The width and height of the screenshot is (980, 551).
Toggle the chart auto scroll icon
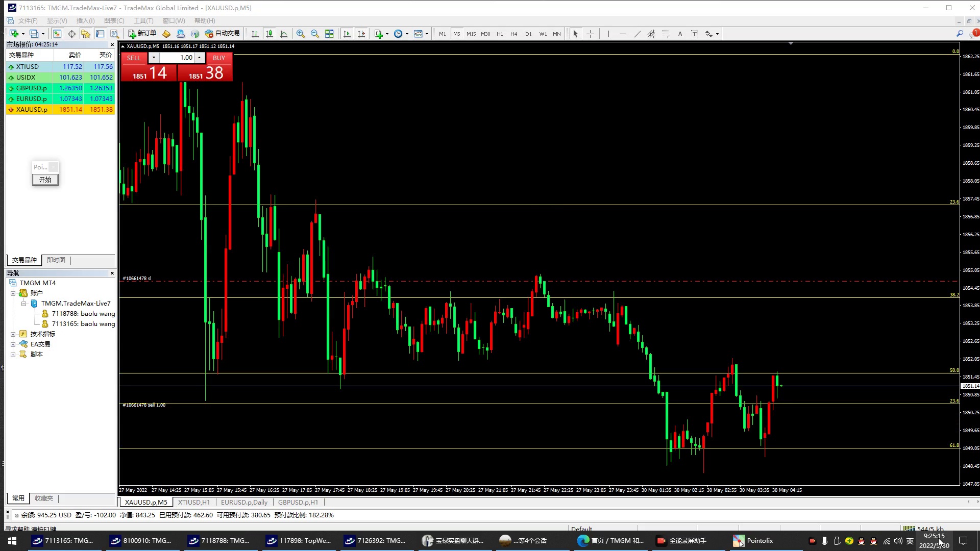tap(347, 34)
